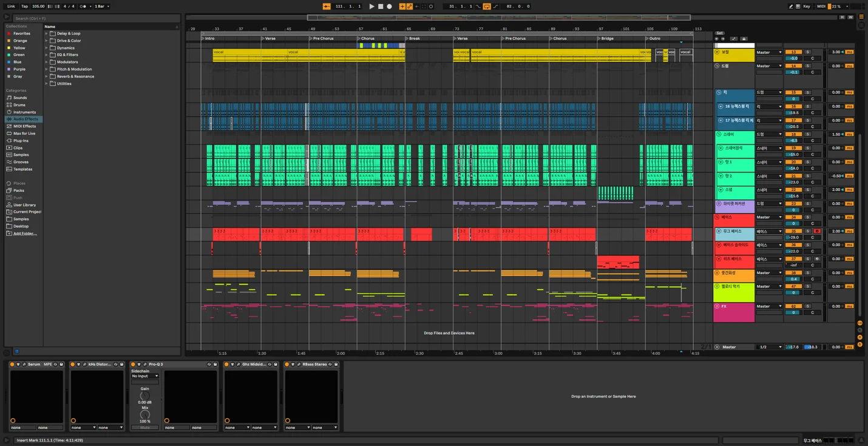Click Add Folder link in Places
This screenshot has height=446, width=868.
[x=25, y=233]
